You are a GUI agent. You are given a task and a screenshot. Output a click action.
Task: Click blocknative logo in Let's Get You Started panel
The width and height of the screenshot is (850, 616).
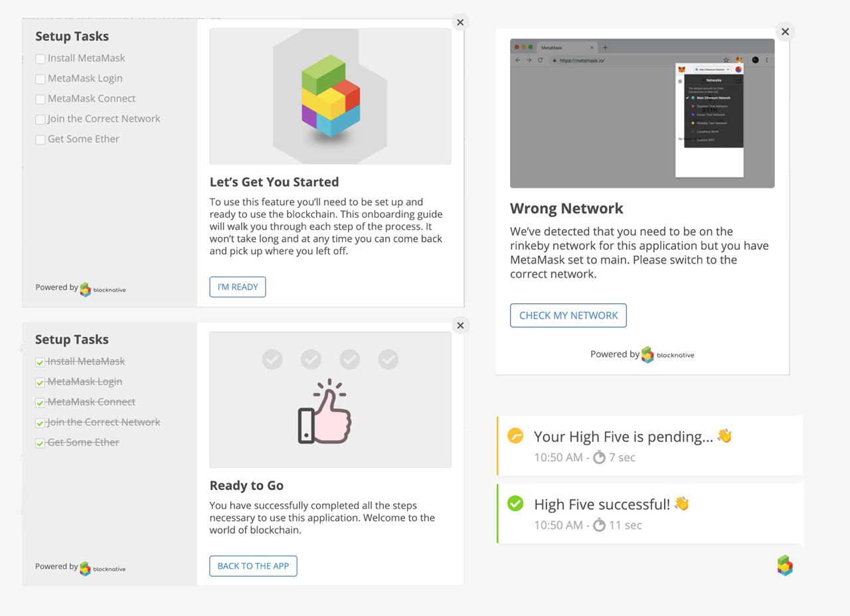[103, 289]
